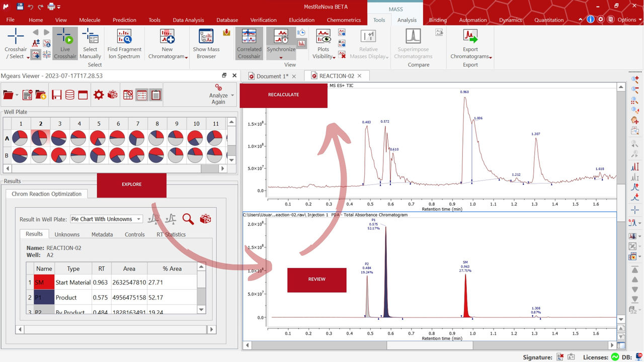Click the undo arrow in quick access toolbar
Screen dimensions: 644x362
coord(31,7)
